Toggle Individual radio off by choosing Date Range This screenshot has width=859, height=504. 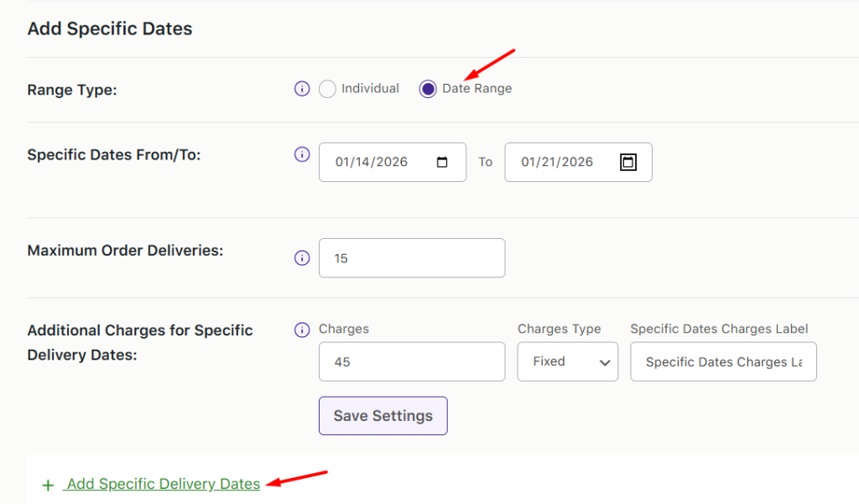point(429,88)
